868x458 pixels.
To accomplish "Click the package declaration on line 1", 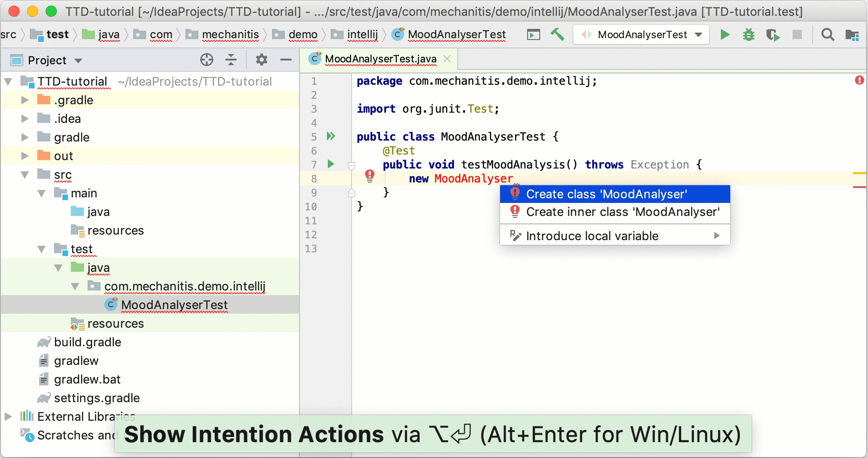I will (477, 81).
